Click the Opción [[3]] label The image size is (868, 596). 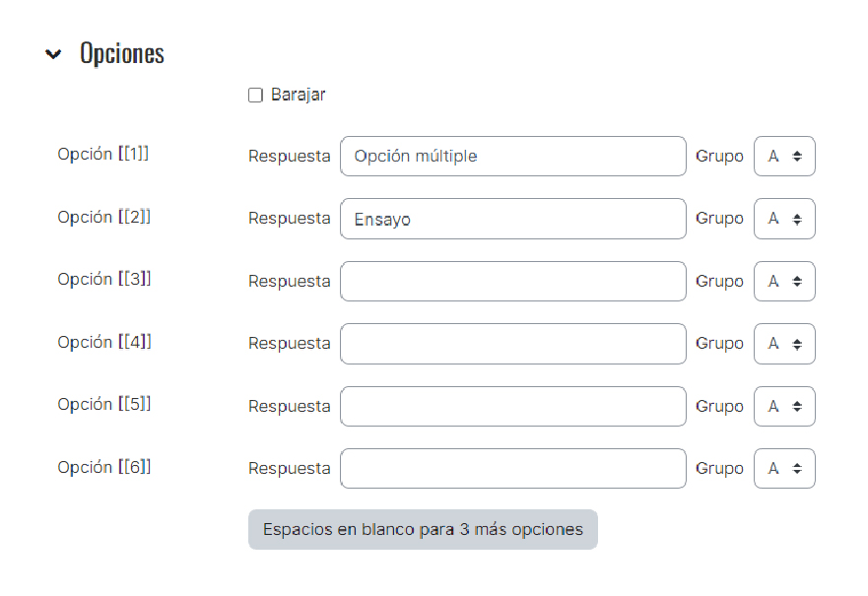104,279
